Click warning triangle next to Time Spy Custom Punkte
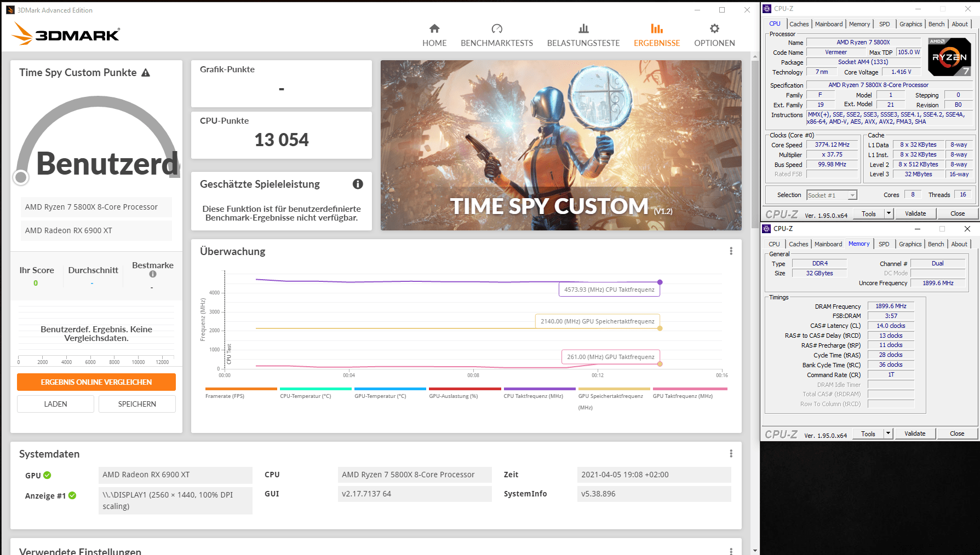 coord(146,73)
